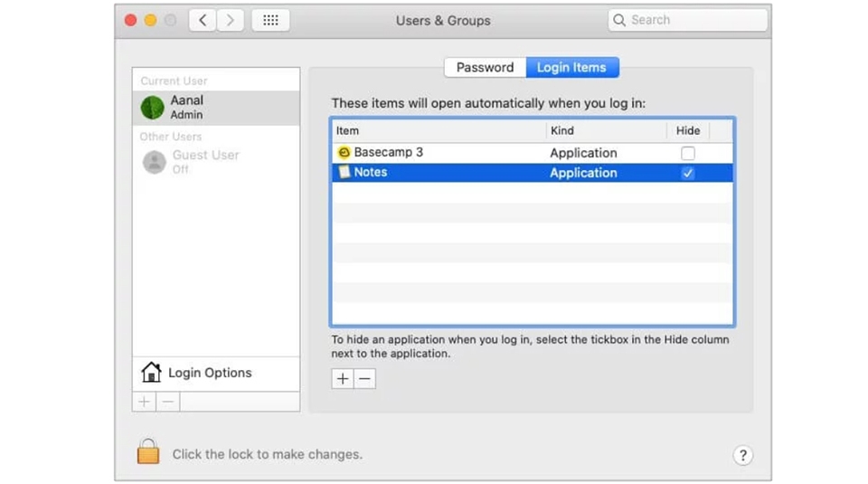Viewport: 868px width, 484px height.
Task: Click the Notes app icon
Action: [x=344, y=172]
